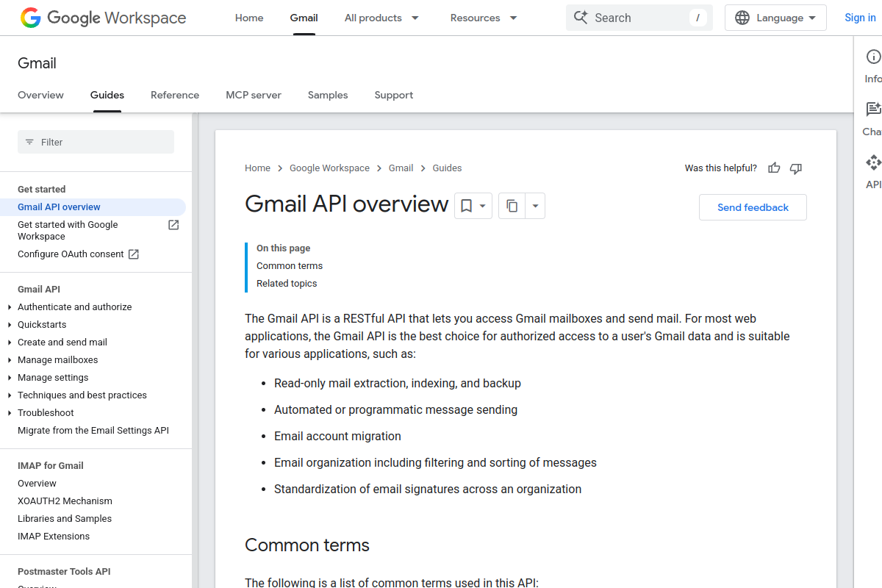Screen dimensions: 882x588
Task: Expand the Troubleshoot section
Action: point(10,413)
